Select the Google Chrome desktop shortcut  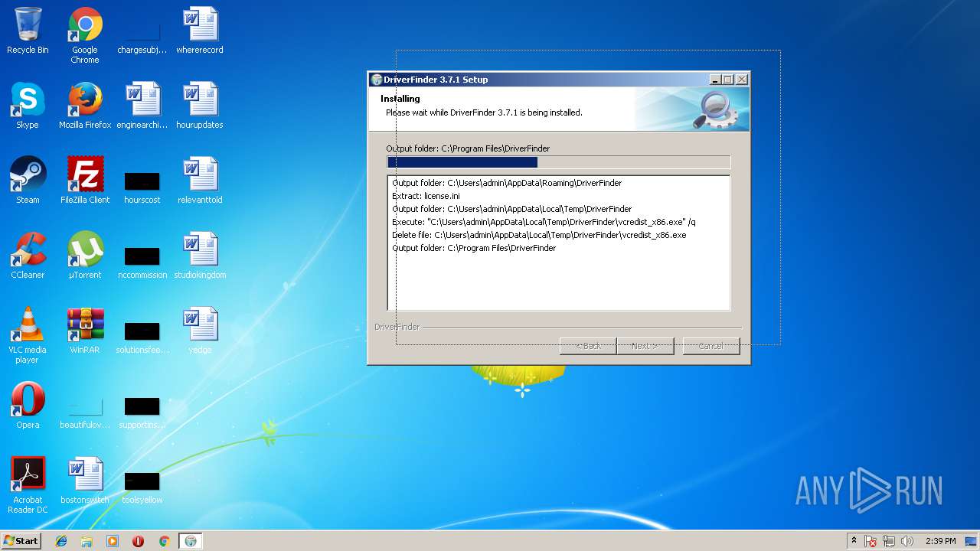(85, 35)
